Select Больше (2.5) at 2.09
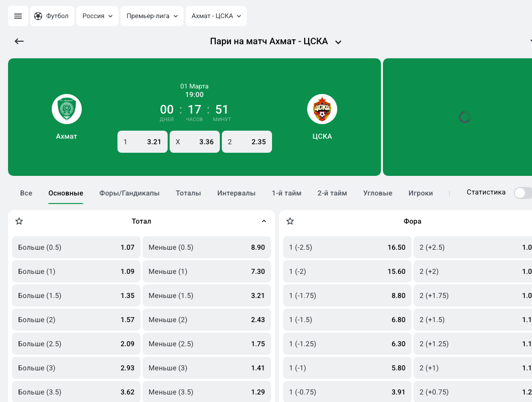 point(76,344)
